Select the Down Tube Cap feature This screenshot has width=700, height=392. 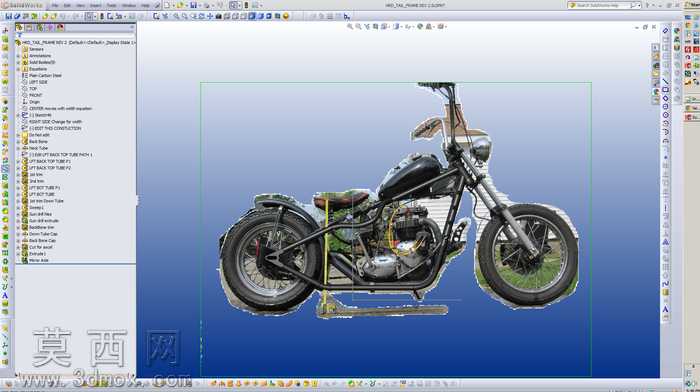[43, 234]
